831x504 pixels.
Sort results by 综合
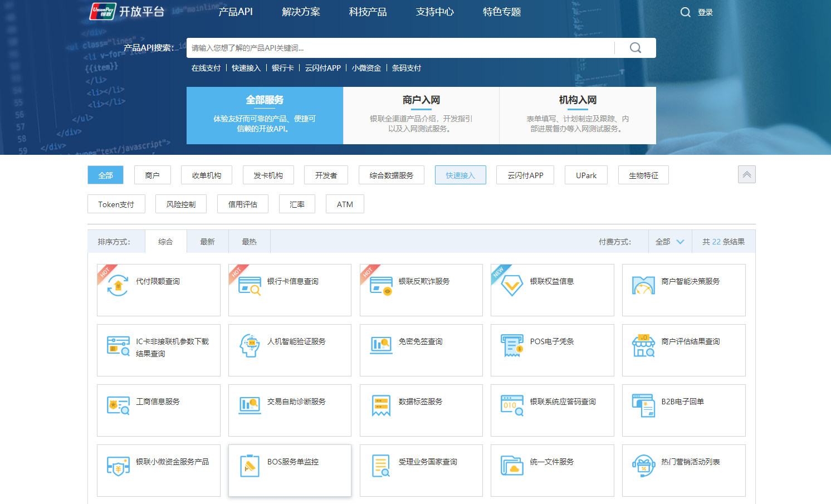point(165,242)
